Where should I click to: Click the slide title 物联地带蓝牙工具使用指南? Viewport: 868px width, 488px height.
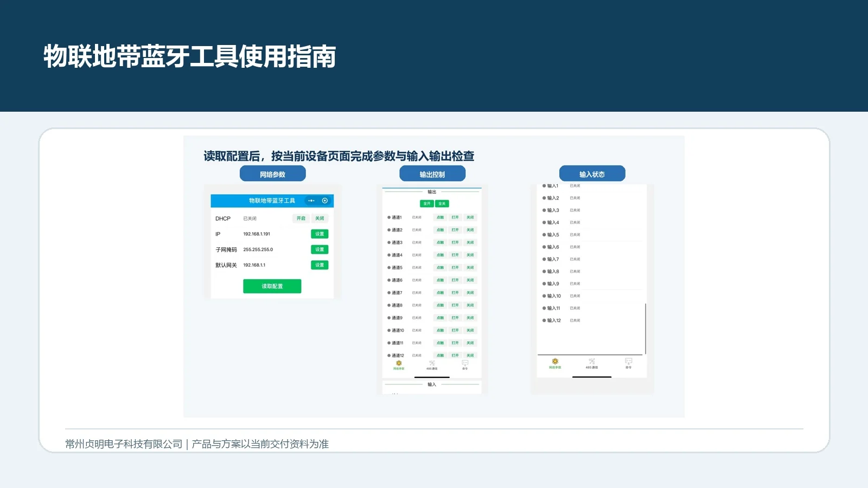[x=190, y=56]
